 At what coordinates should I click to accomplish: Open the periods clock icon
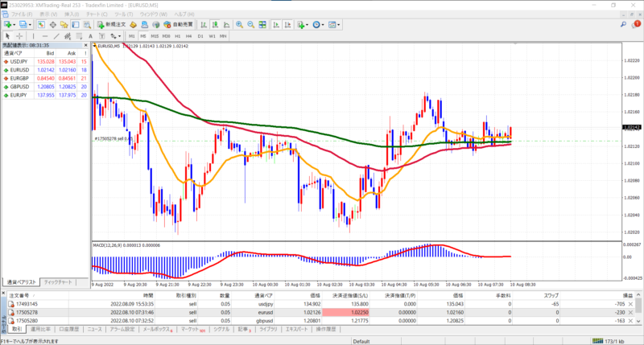pyautogui.click(x=316, y=25)
